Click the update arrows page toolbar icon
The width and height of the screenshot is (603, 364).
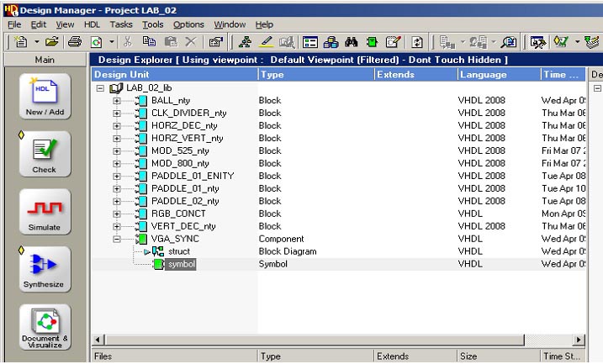417,41
